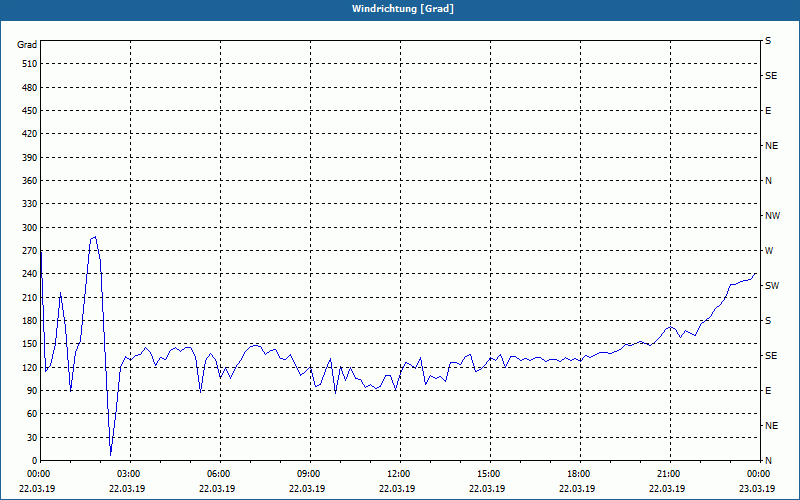Screen dimensions: 800x500
Task: Click the "Windrichtung [Grad]" chart title
Action: [x=403, y=9]
